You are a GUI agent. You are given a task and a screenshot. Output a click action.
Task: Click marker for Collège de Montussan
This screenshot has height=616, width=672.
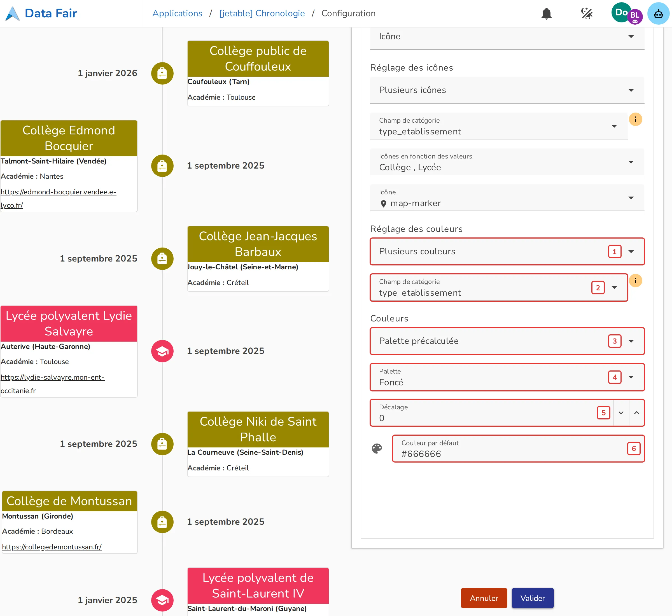pyautogui.click(x=162, y=522)
